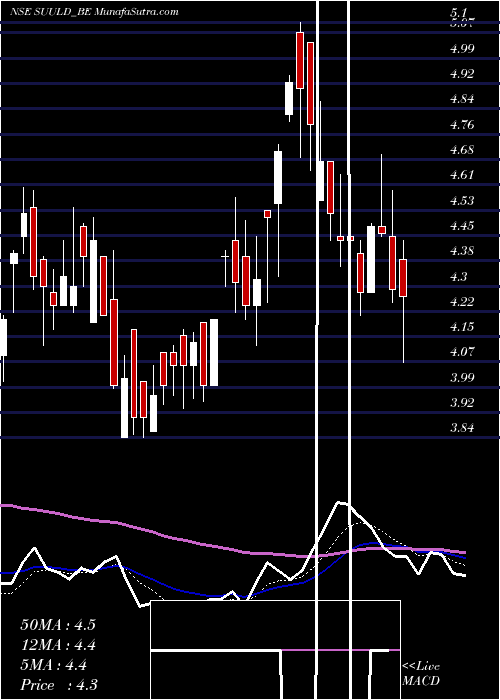Click the 4.38 price axis label

(x=462, y=250)
